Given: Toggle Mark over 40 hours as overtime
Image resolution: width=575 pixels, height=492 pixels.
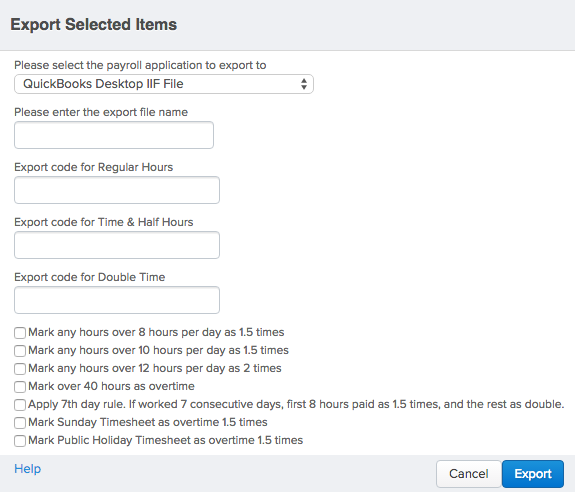Looking at the screenshot, I should coord(20,387).
